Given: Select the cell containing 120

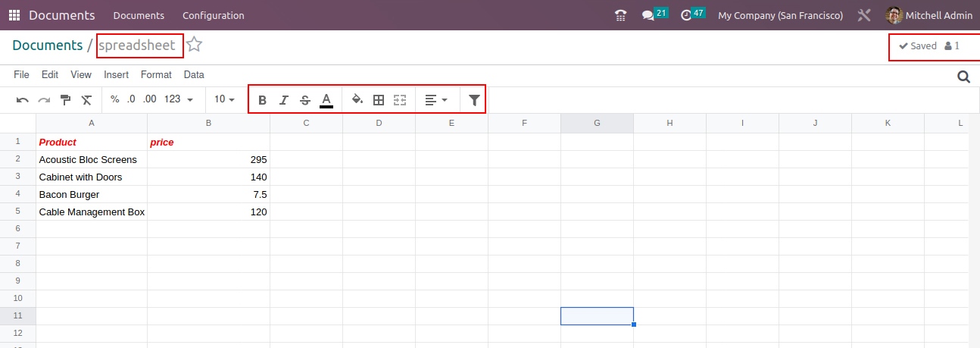Looking at the screenshot, I should [x=208, y=212].
